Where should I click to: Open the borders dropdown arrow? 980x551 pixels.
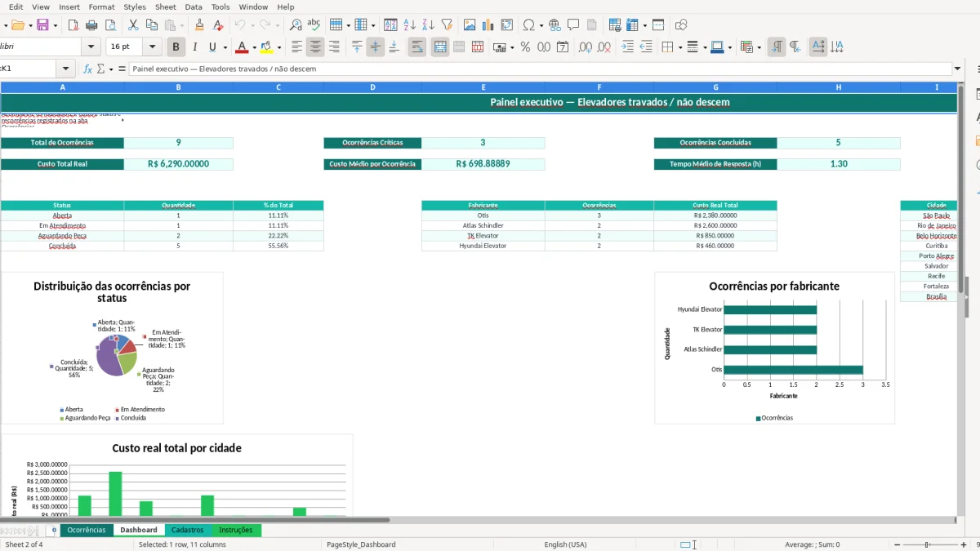point(679,47)
